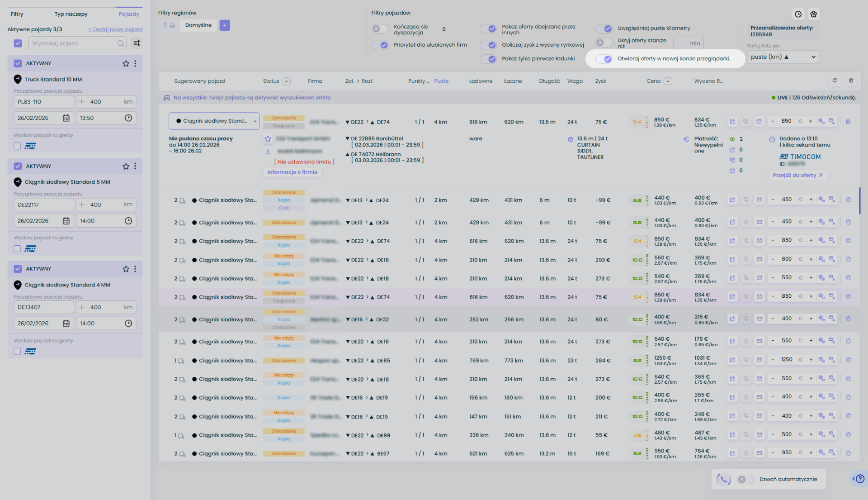Screen dimensions: 868x500
Task: Enable the 'Dzwoń automatycznie' switch
Action: (745, 479)
